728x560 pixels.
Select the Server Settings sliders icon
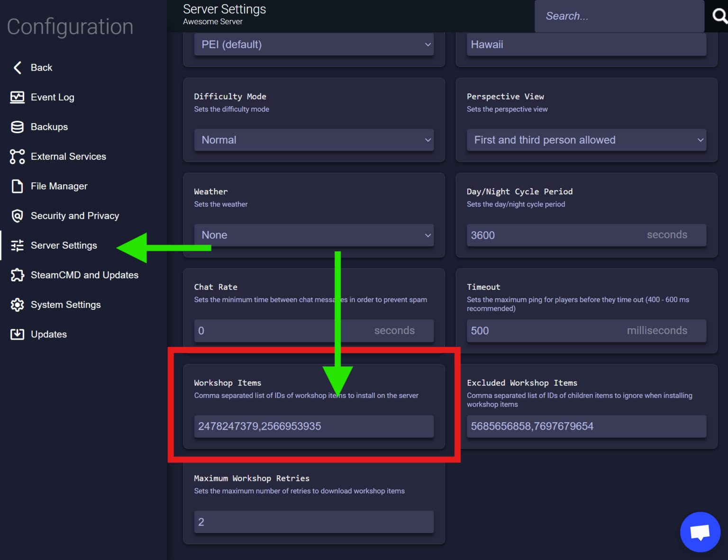point(17,245)
